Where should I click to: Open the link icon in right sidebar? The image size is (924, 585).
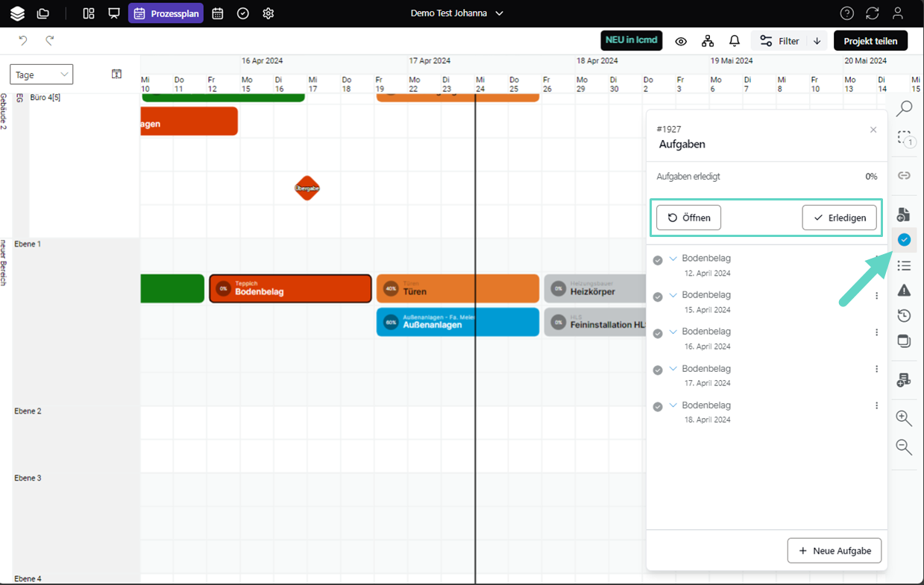(904, 176)
